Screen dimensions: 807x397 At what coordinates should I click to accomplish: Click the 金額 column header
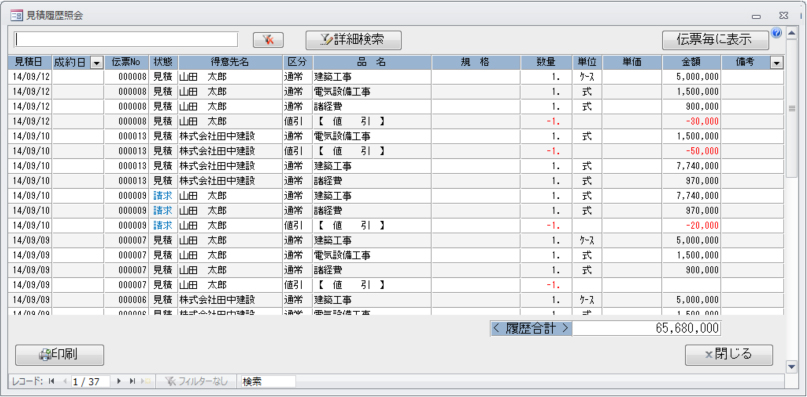coord(691,62)
